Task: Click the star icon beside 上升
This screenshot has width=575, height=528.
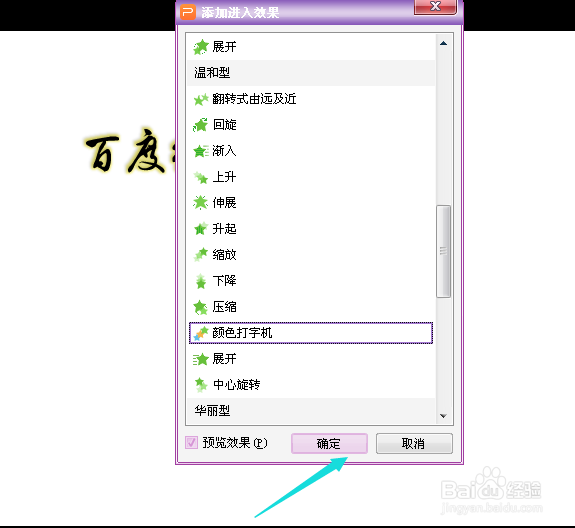Action: (201, 177)
